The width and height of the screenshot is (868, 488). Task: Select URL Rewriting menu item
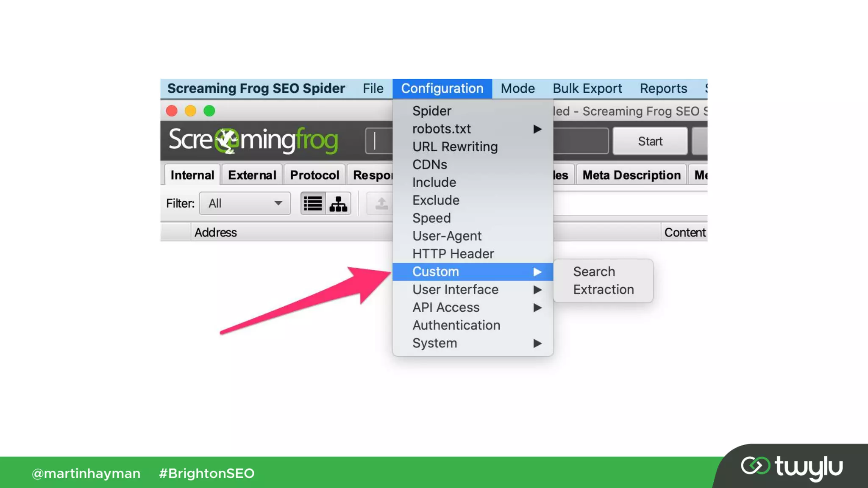point(455,147)
